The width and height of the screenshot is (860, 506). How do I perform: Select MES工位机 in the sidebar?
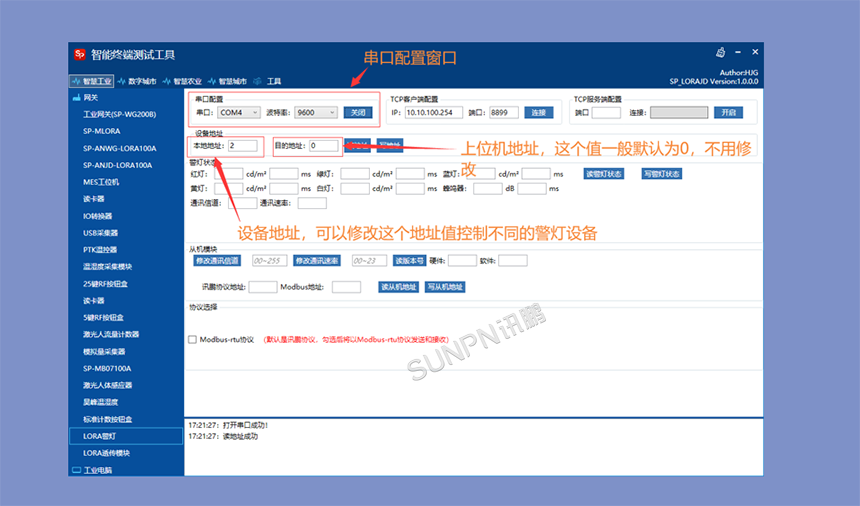101,182
